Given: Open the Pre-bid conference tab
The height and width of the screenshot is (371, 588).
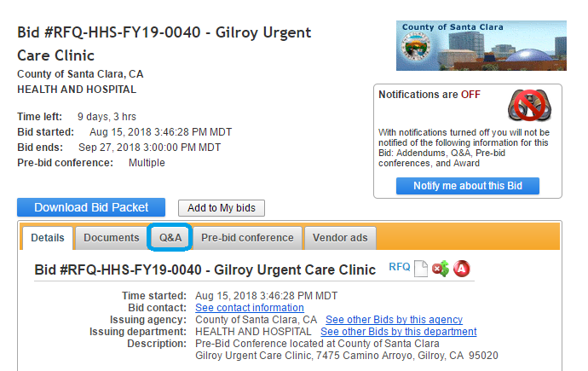Looking at the screenshot, I should click(247, 238).
